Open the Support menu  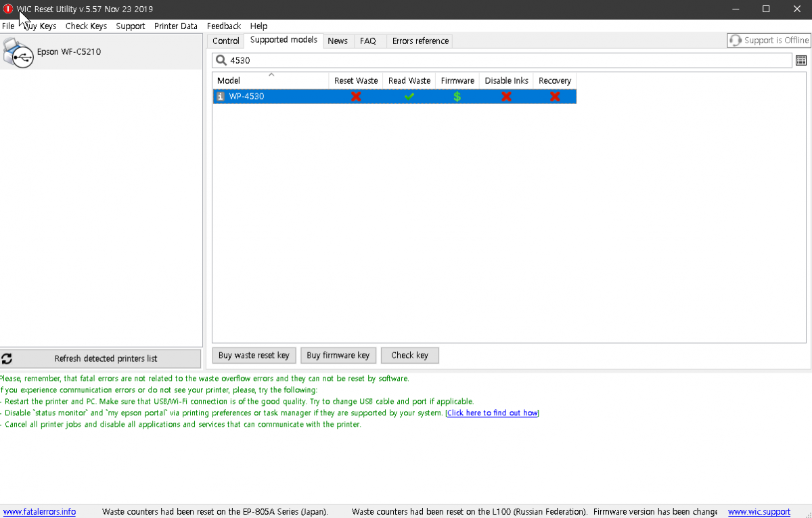pyautogui.click(x=130, y=26)
